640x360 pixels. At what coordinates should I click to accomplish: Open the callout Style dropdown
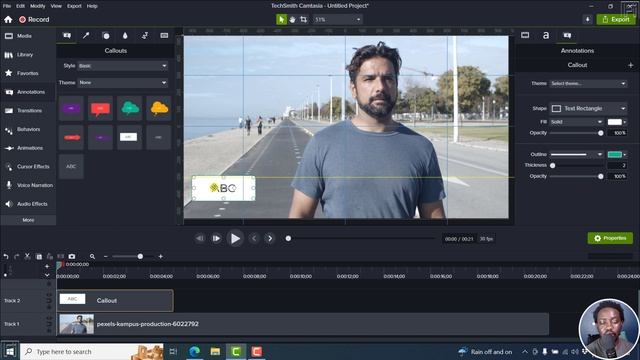[x=122, y=66]
